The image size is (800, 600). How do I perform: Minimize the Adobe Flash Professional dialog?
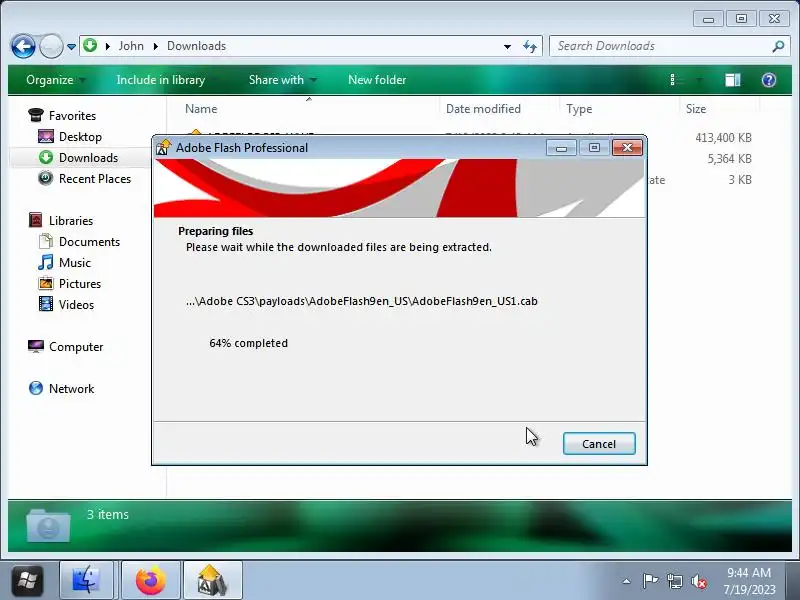pos(561,148)
